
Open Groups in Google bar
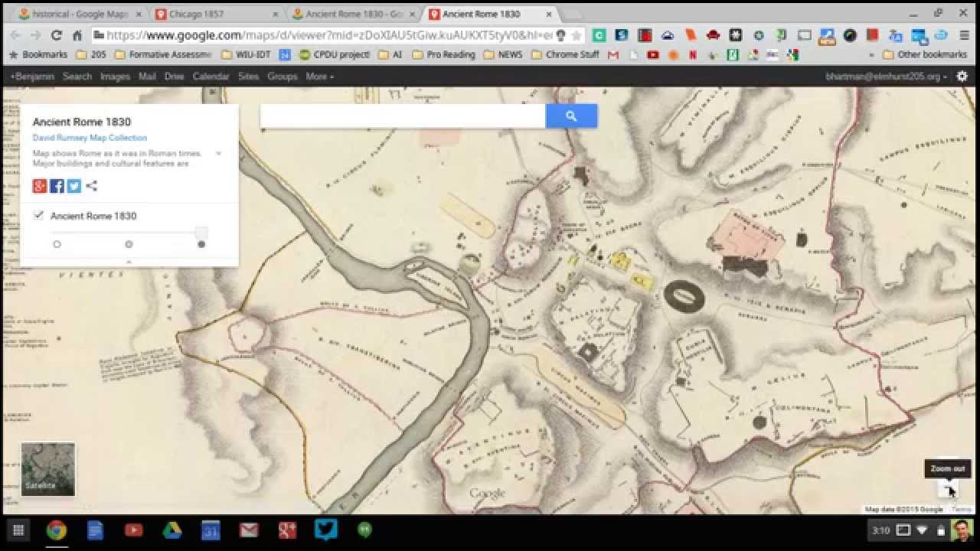tap(282, 77)
